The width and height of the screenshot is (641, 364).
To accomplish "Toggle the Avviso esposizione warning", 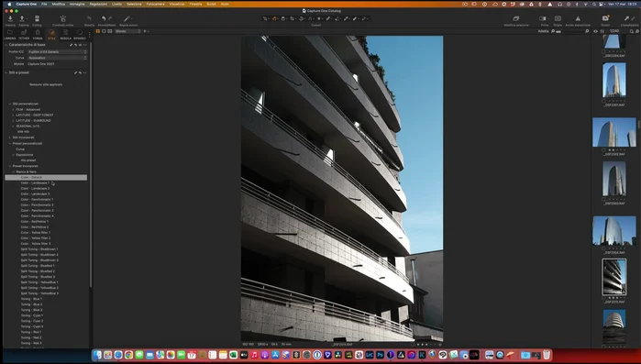I will point(578,18).
